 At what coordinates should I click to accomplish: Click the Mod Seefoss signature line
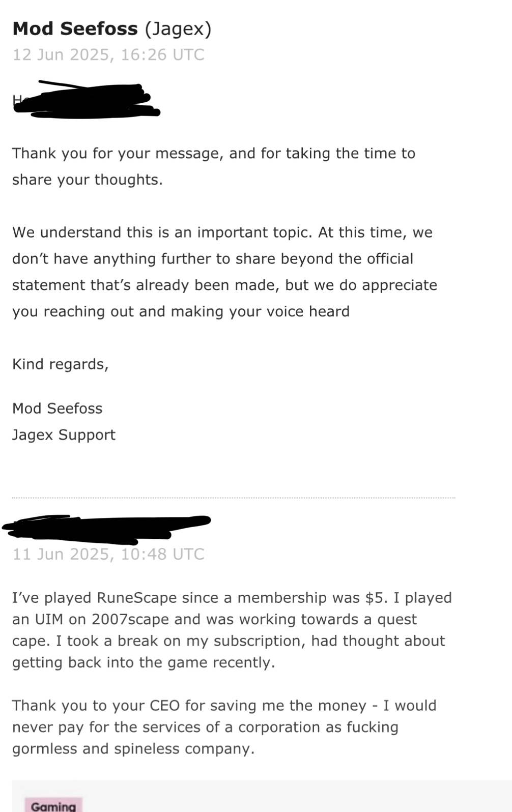57,408
